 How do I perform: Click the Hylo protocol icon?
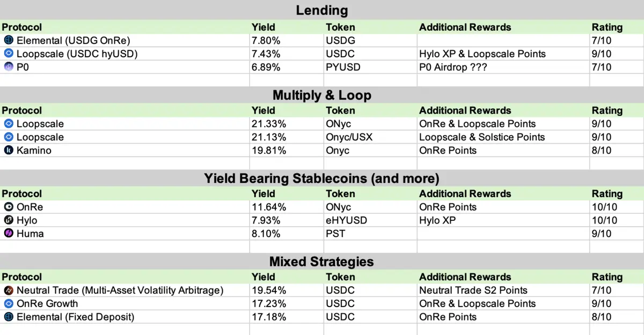click(x=8, y=220)
